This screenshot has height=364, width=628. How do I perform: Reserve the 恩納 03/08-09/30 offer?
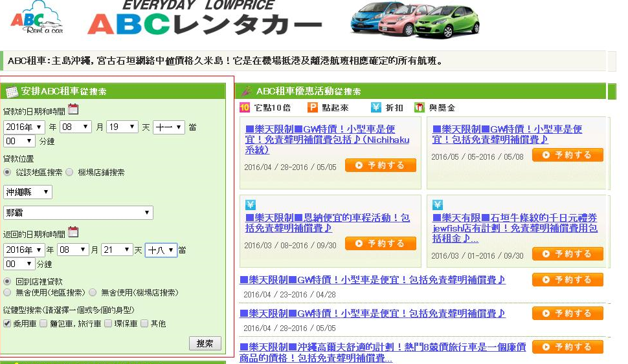[x=381, y=243]
